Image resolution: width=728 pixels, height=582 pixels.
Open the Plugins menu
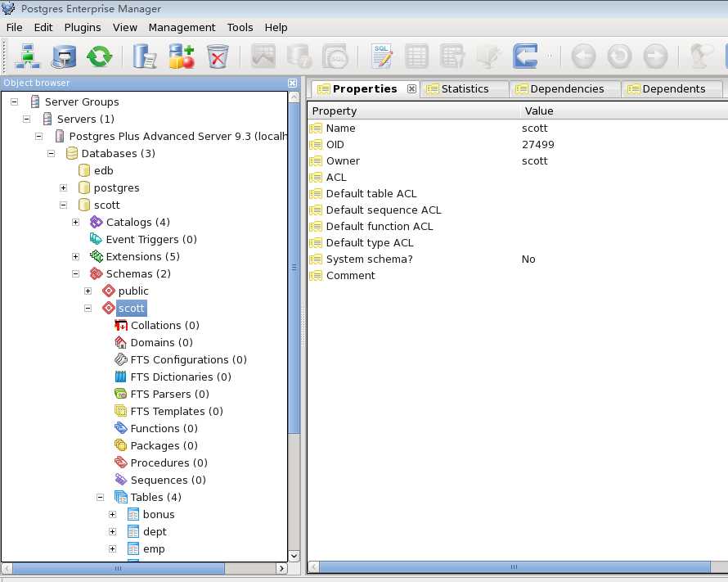[83, 27]
